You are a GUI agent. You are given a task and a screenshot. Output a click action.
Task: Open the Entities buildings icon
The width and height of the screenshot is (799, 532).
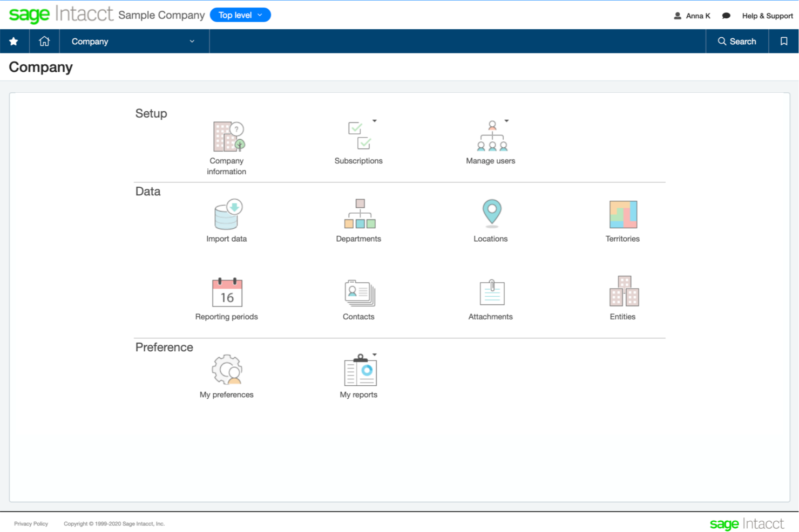click(624, 292)
